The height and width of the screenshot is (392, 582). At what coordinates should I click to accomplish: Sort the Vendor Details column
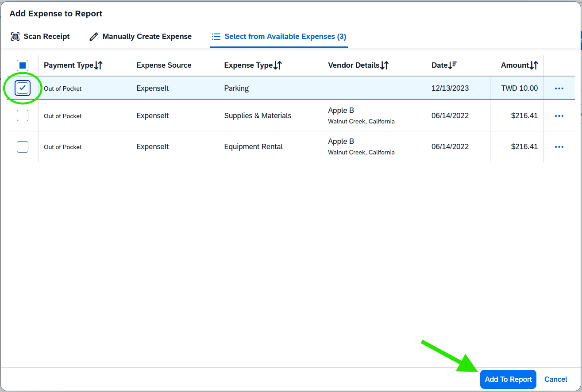point(385,65)
